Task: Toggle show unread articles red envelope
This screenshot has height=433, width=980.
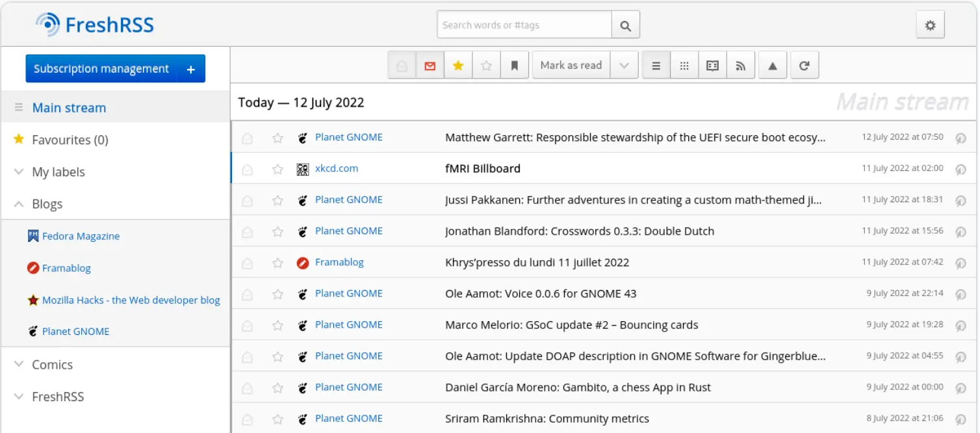Action: click(430, 66)
